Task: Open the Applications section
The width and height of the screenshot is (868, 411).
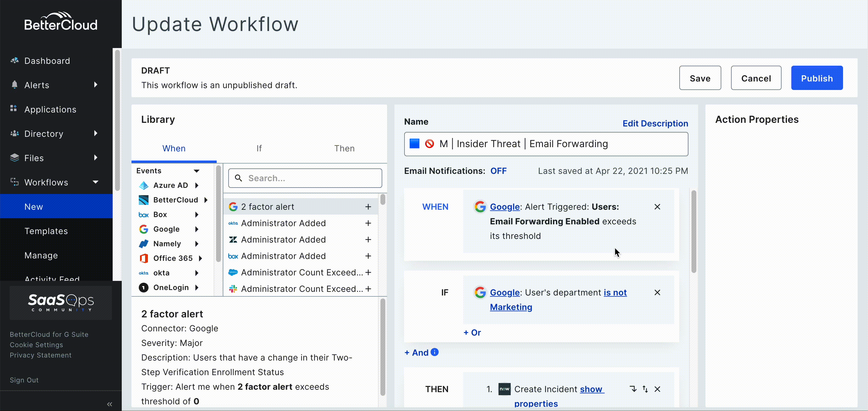Action: [x=50, y=109]
